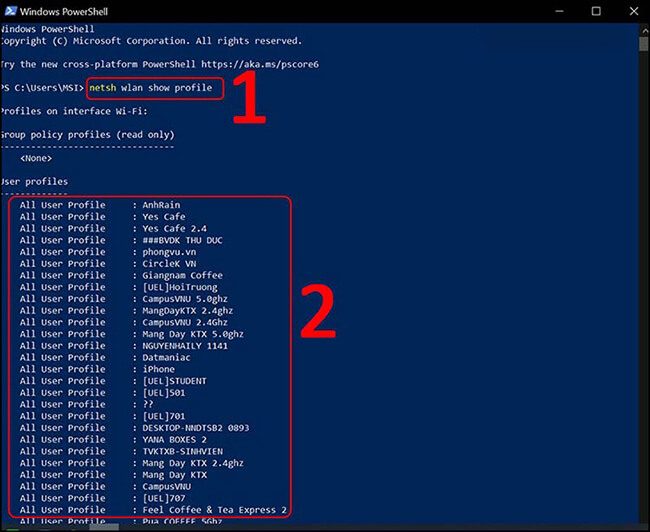Click 'Feel Coffee & Tea Express 2' profile
The height and width of the screenshot is (532, 650).
click(214, 510)
